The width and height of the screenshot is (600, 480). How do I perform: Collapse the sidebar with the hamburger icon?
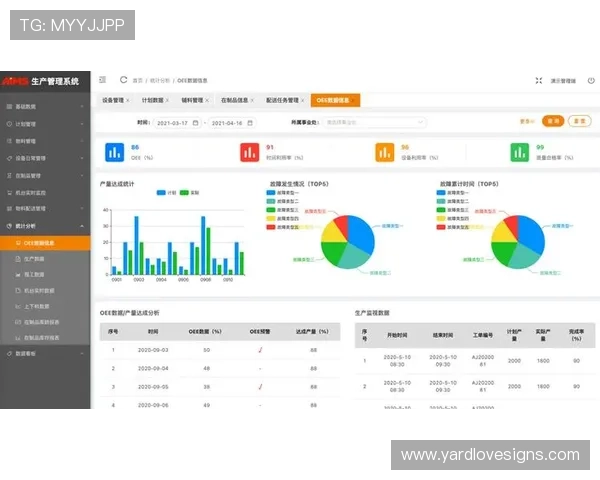click(103, 79)
